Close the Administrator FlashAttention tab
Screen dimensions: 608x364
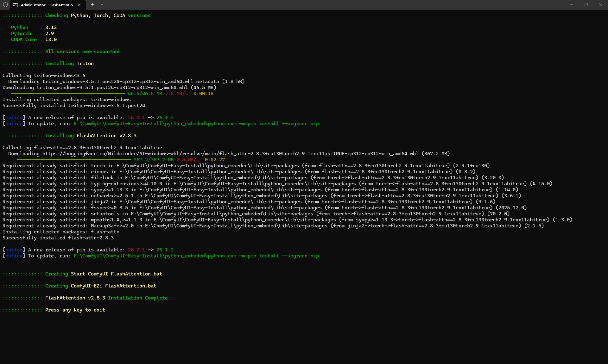coord(79,5)
